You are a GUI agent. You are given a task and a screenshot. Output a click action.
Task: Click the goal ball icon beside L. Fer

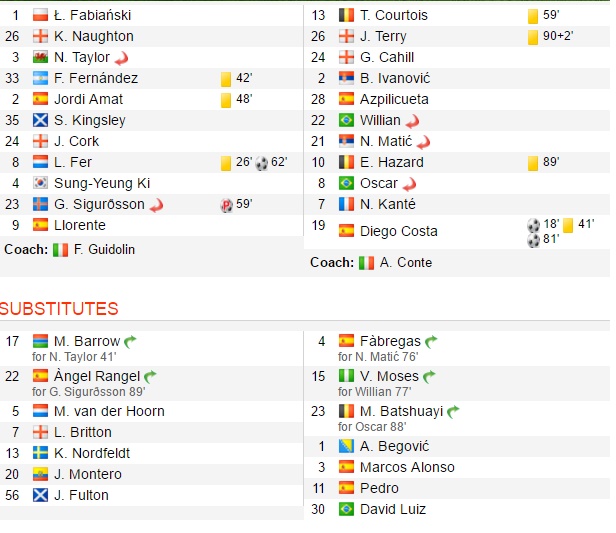click(x=262, y=162)
